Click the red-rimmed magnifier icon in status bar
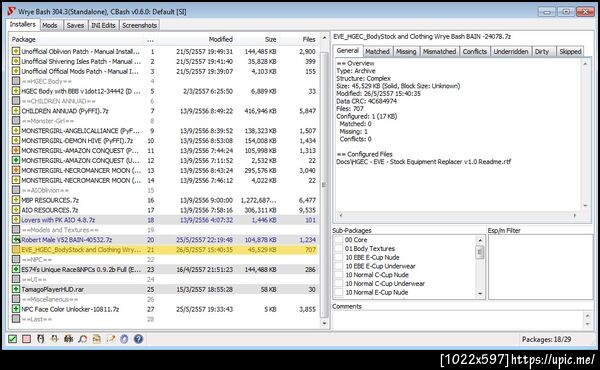Image resolution: width=600 pixels, height=370 pixels. coord(83,339)
